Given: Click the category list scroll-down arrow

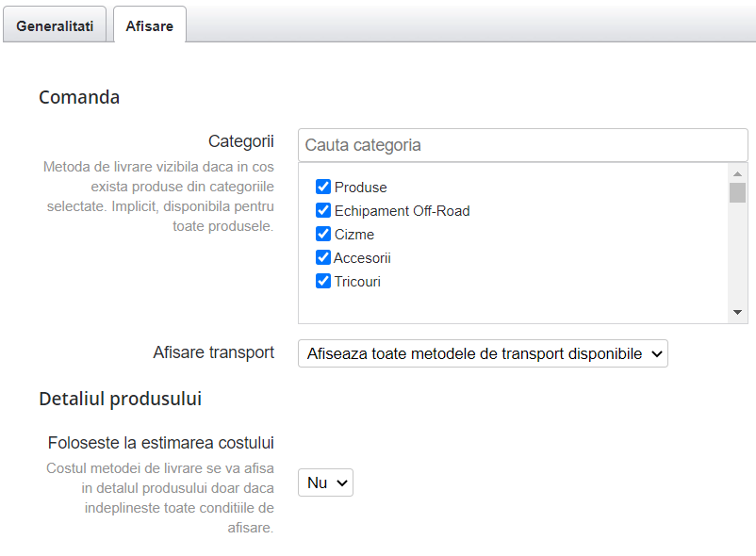Looking at the screenshot, I should [x=737, y=312].
